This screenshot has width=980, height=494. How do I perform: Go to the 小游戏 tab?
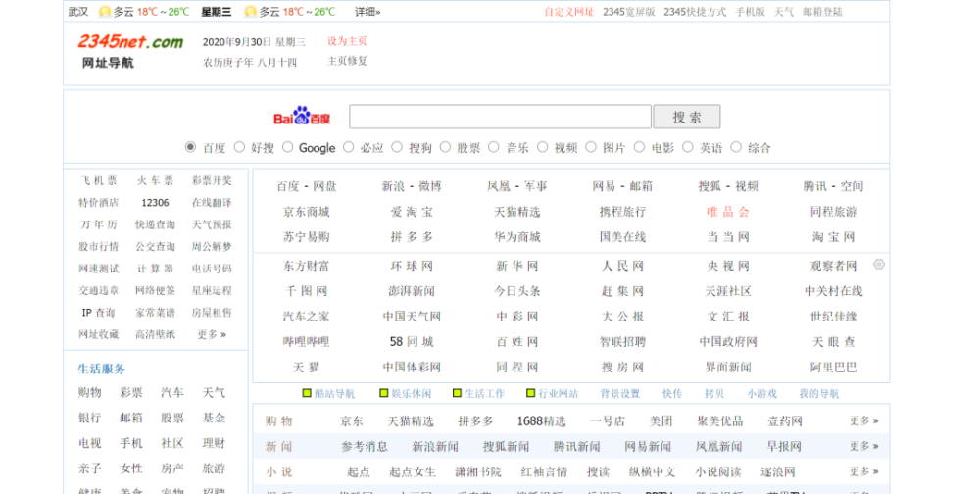point(761,394)
